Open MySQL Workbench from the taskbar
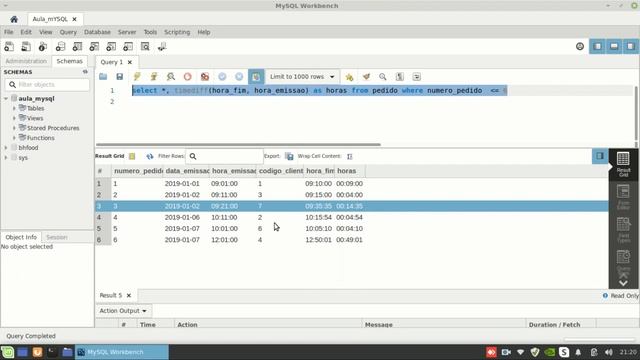Screen dimensions: 640x360 click(x=122, y=352)
